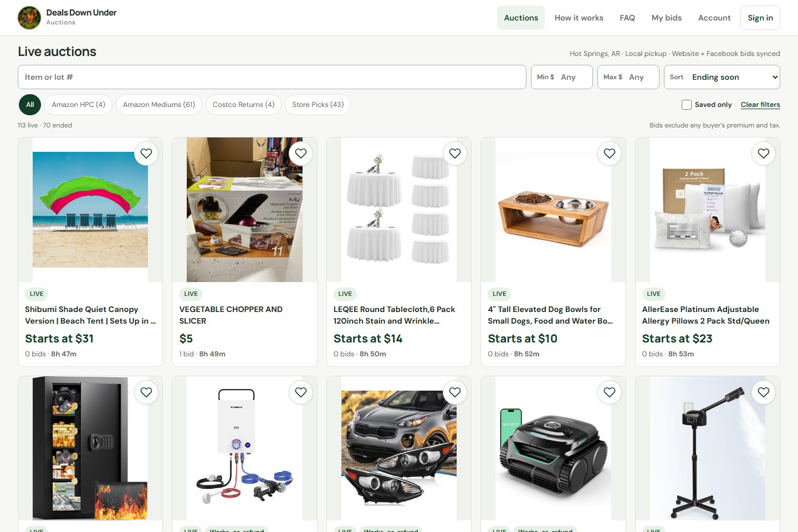Click the Deals Down Under logo icon

pos(29,18)
